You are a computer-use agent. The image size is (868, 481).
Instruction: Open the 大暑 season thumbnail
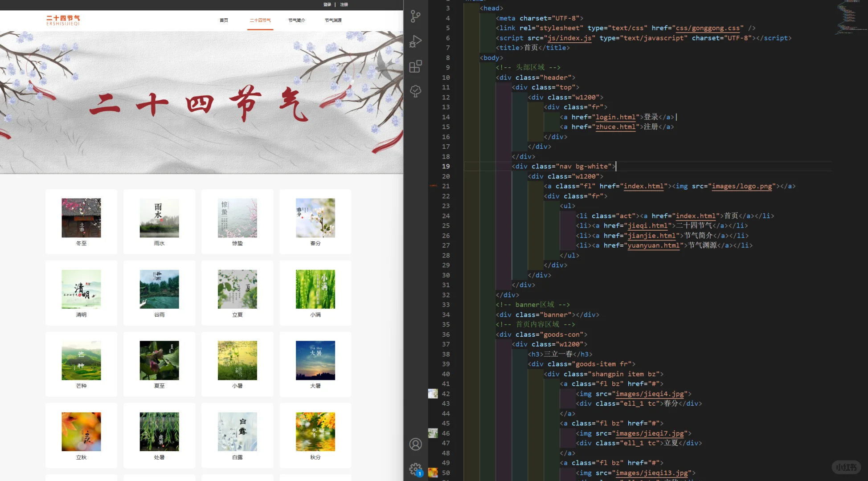(315, 361)
